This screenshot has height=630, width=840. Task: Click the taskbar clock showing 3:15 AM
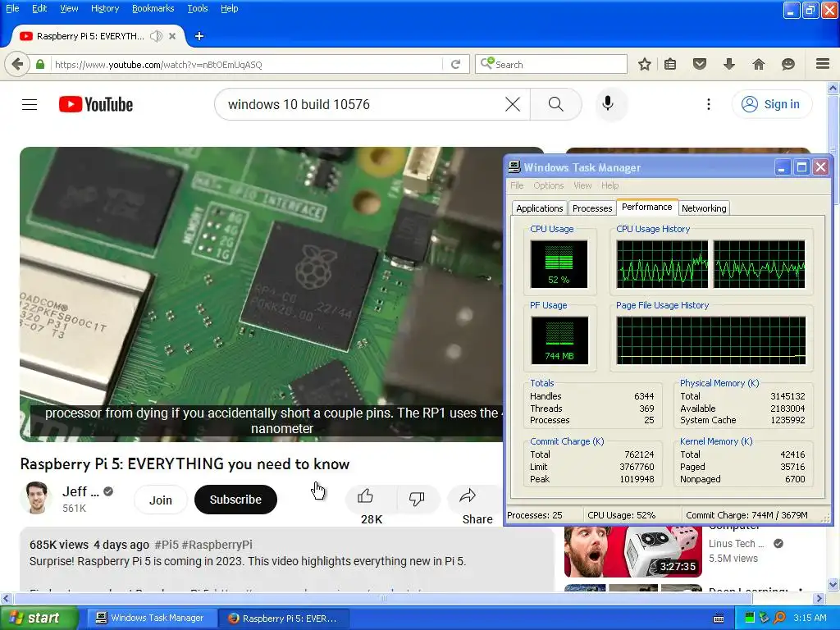click(810, 618)
